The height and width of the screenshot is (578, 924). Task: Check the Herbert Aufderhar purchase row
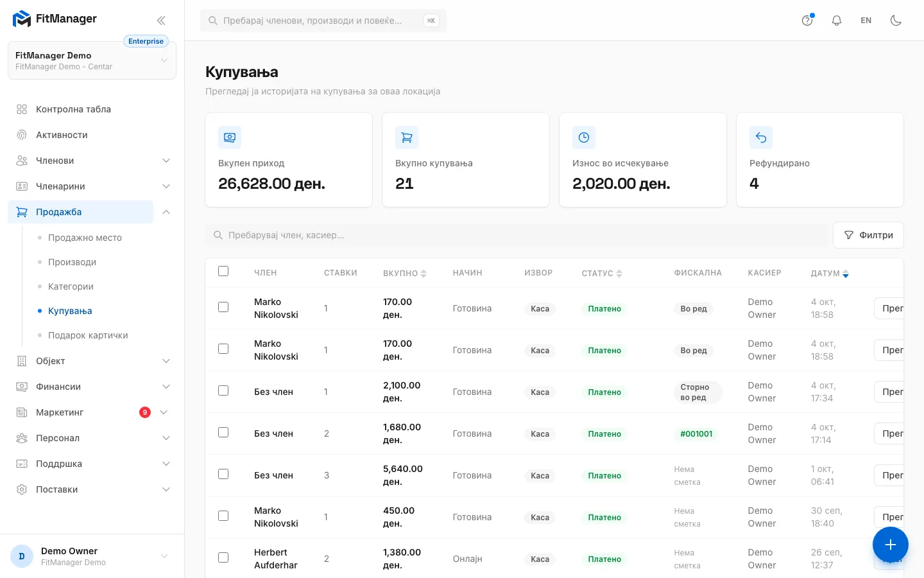point(223,557)
